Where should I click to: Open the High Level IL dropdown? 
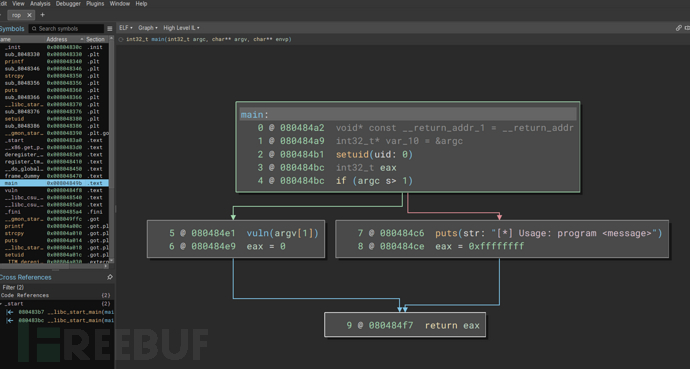click(181, 28)
